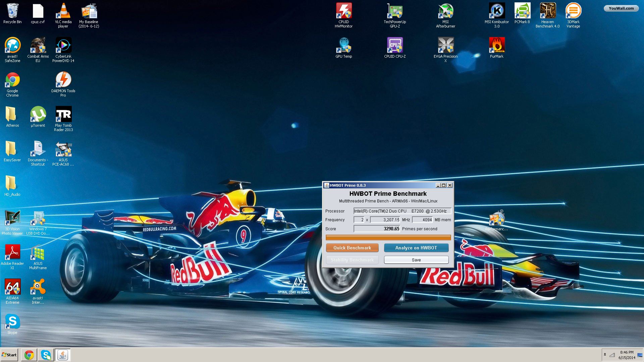Launch Google Chrome desktop shortcut

coord(12,84)
